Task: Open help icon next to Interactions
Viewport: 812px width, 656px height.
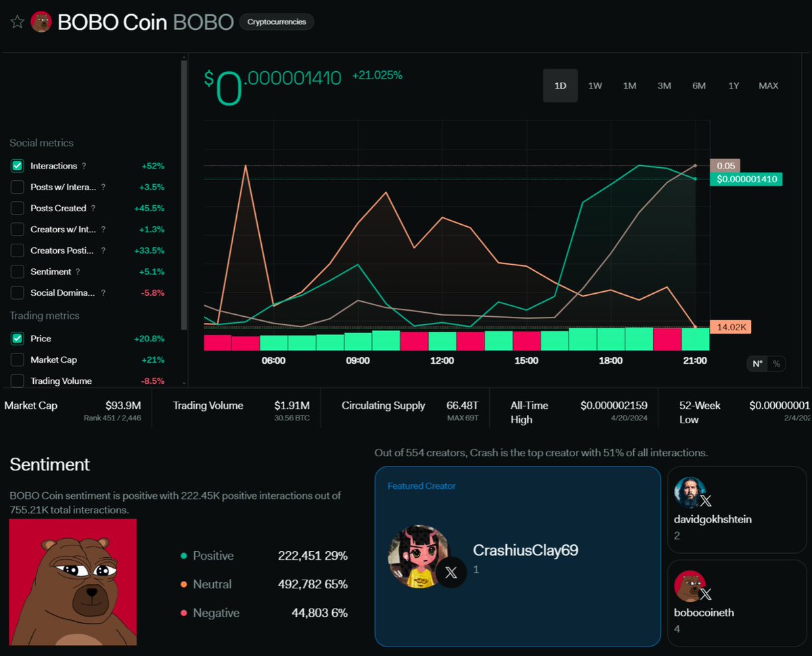Action: tap(84, 166)
